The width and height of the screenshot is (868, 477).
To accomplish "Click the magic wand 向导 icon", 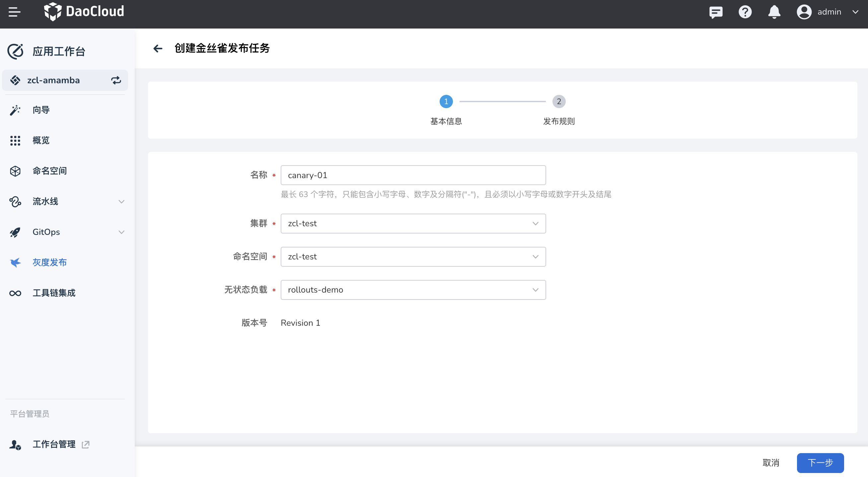I will click(x=15, y=110).
